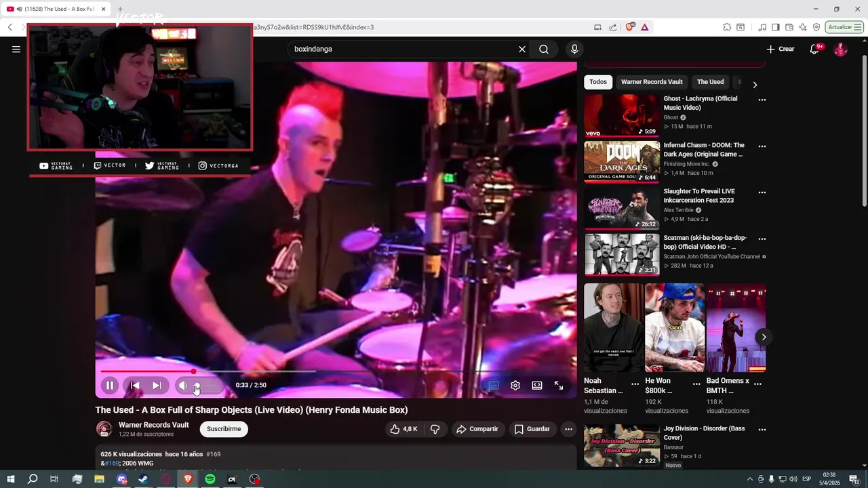Switch to theater mode view
This screenshot has width=868, height=488.
[537, 385]
